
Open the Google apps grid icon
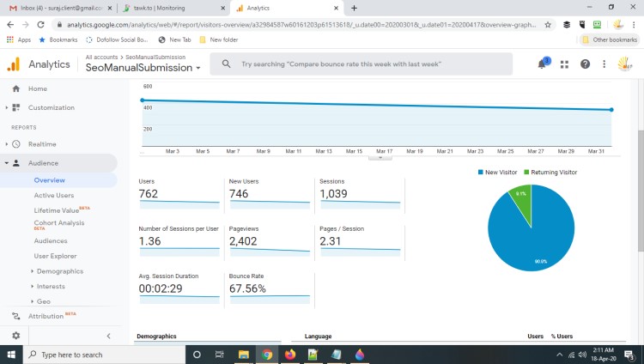coord(564,64)
